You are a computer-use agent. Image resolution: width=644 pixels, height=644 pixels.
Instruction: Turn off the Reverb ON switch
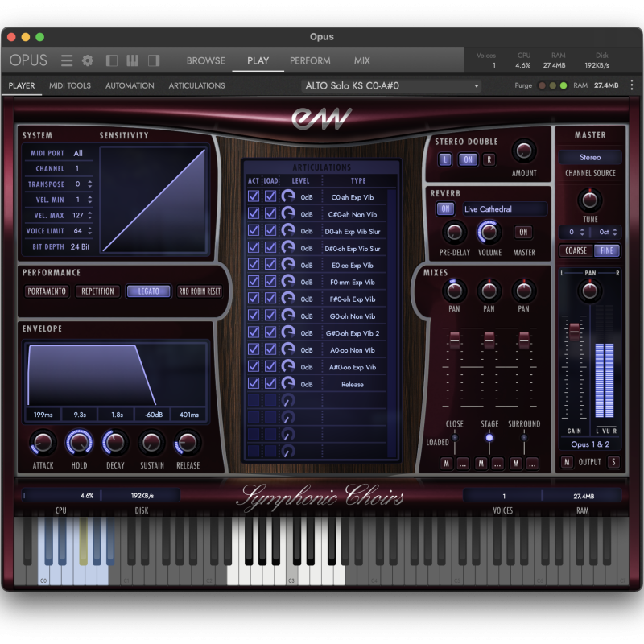(445, 209)
